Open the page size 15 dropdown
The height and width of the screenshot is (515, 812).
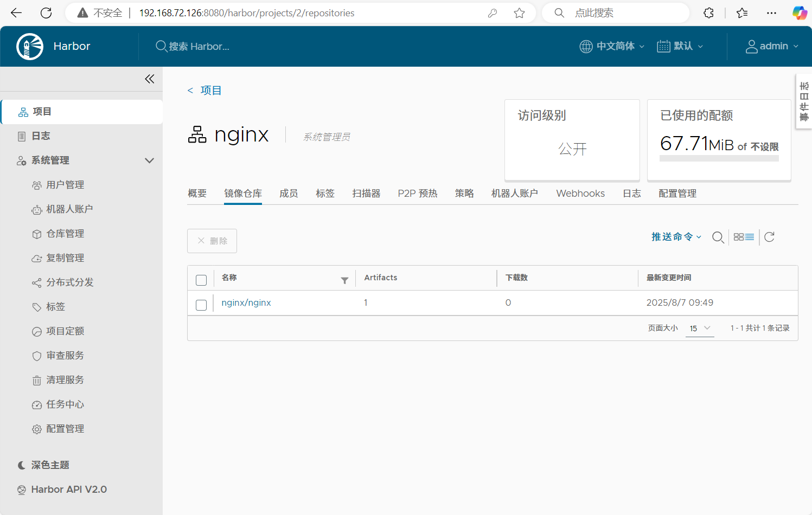[700, 329]
